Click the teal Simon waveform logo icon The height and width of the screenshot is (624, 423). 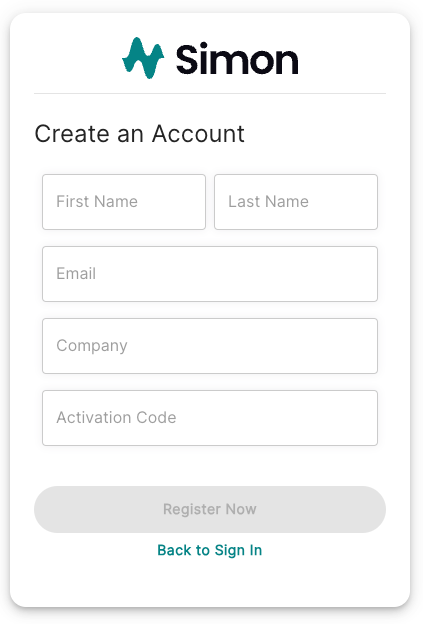tap(143, 58)
